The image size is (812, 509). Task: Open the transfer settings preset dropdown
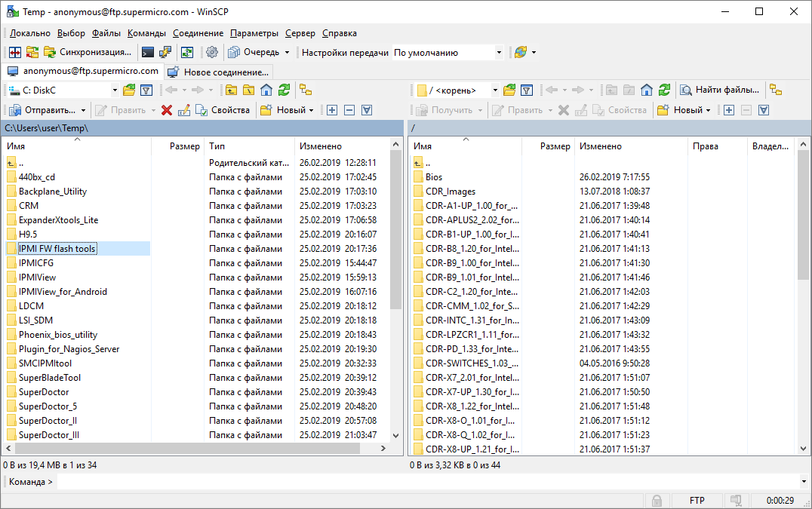499,53
